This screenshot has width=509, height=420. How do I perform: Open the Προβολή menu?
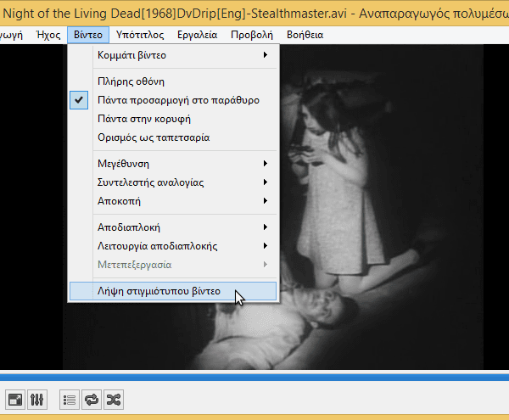pos(252,35)
